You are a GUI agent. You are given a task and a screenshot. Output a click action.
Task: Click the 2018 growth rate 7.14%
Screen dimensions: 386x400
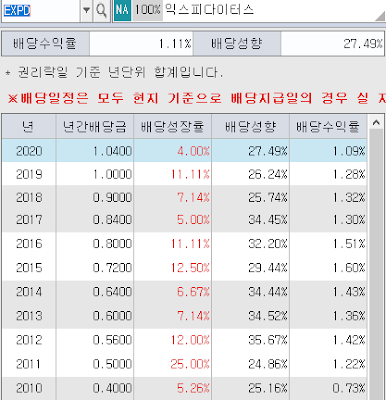(172, 197)
